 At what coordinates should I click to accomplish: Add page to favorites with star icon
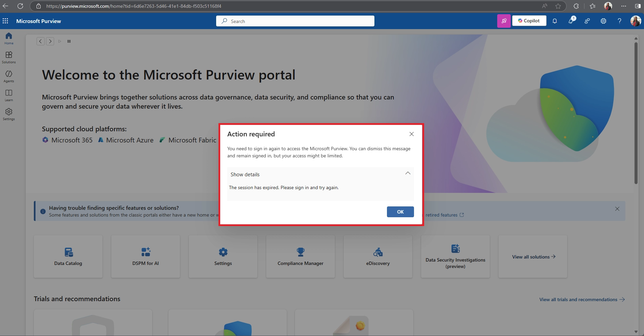[558, 6]
